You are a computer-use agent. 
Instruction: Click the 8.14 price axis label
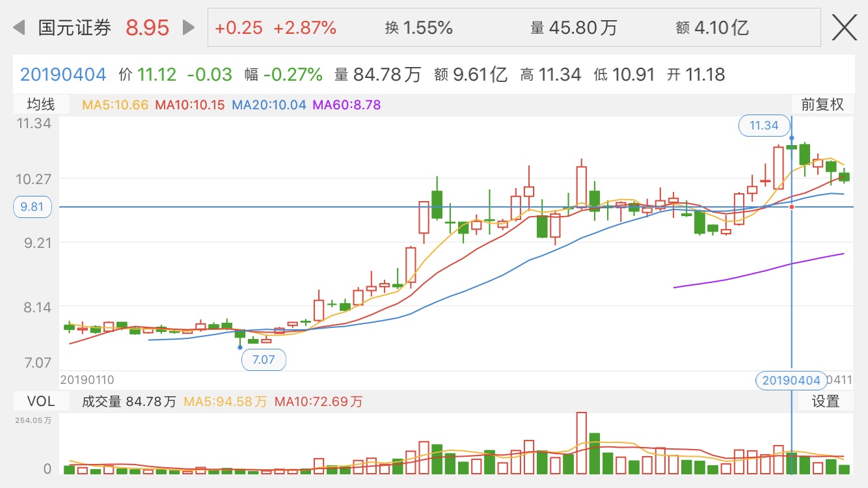[38, 306]
